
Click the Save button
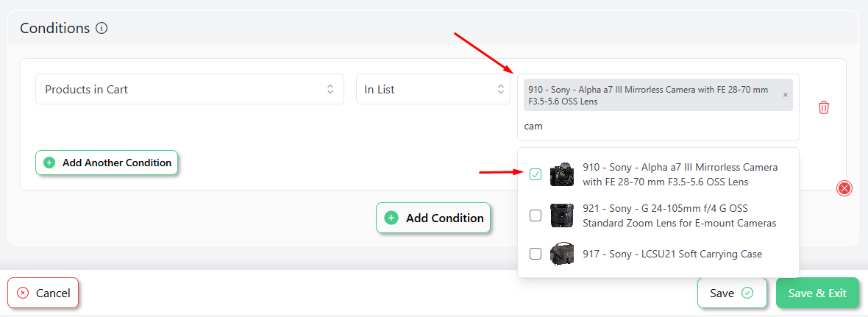(732, 293)
